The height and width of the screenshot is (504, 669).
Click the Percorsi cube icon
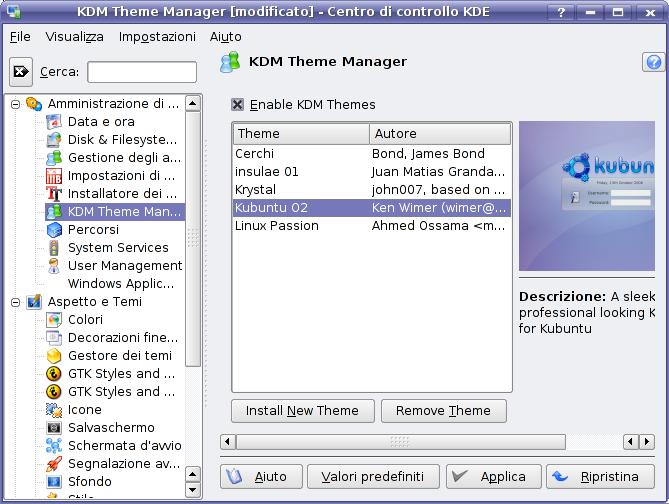click(54, 230)
